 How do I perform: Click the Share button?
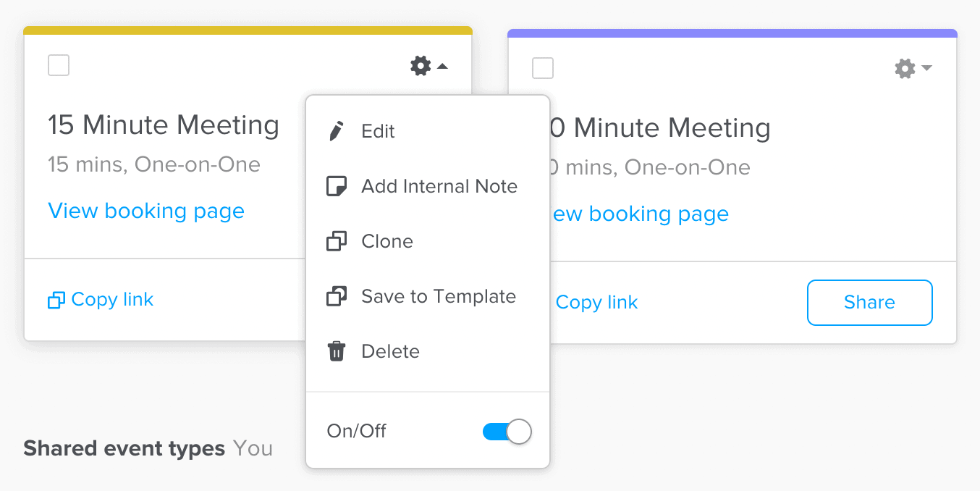coord(869,302)
